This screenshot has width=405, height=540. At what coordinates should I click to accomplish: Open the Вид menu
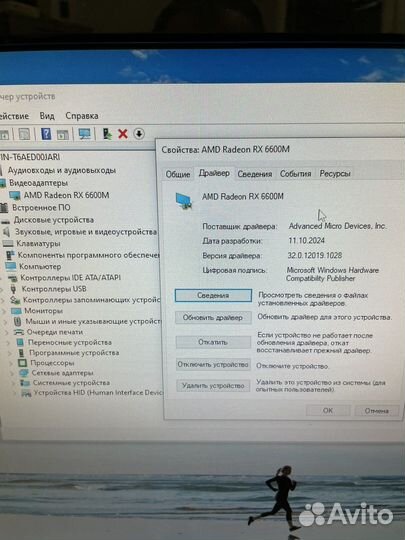point(47,116)
